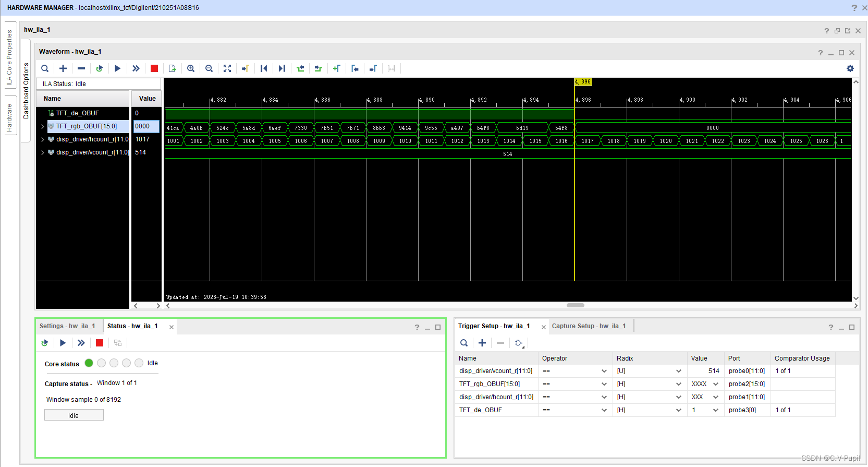Switch to Settings - hw_ila_1 tab
The height and width of the screenshot is (467, 868).
tap(67, 326)
